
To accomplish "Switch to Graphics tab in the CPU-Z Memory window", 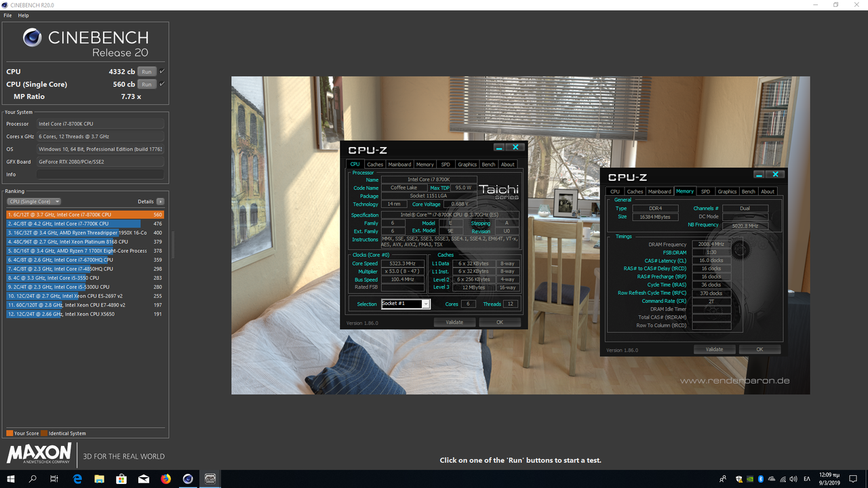I will click(727, 191).
